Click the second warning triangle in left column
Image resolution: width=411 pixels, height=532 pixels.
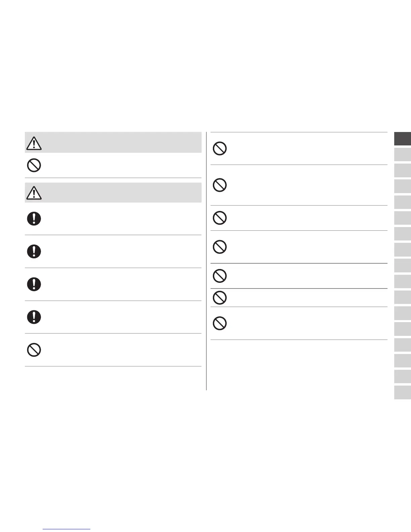click(x=34, y=193)
